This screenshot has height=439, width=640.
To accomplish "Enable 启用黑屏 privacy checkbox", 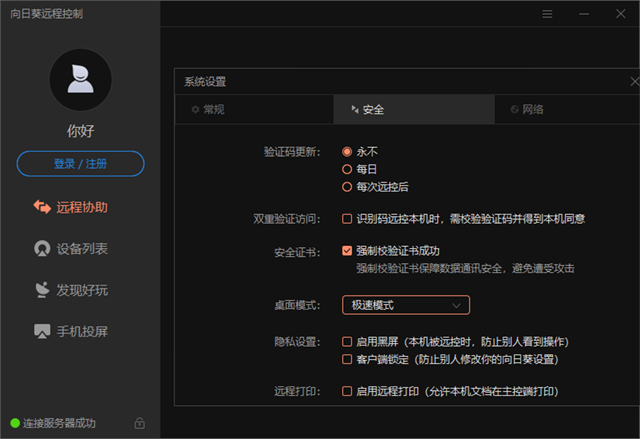I will [x=347, y=341].
